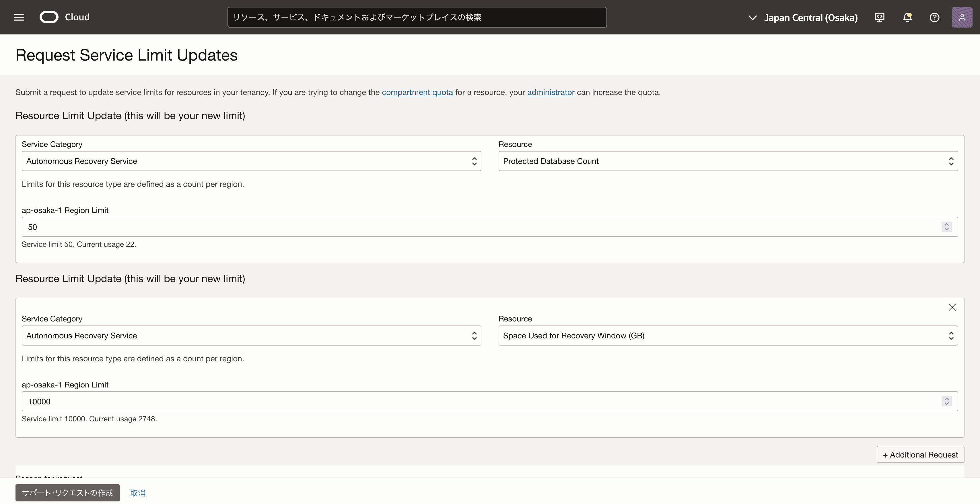Remove the second resource limit request
The width and height of the screenshot is (980, 504).
(952, 307)
